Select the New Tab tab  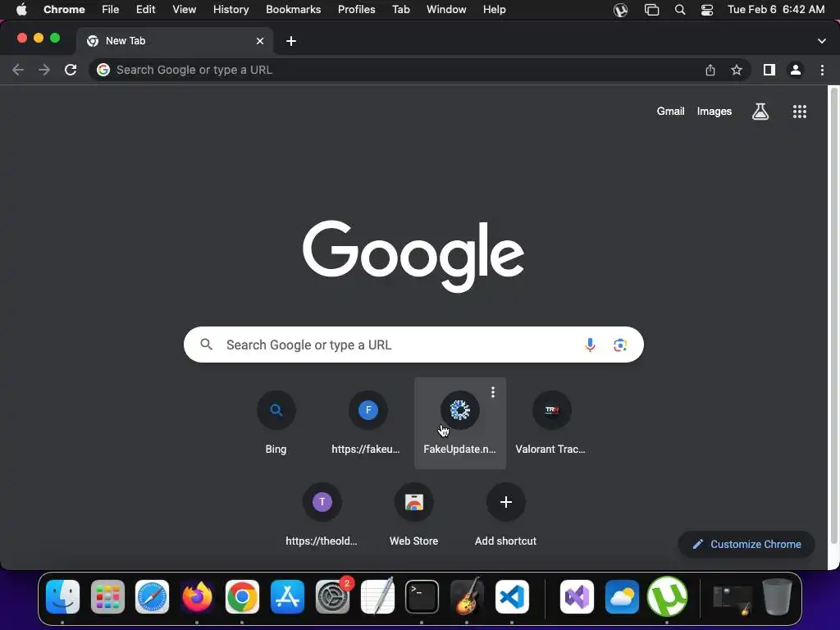pyautogui.click(x=174, y=41)
